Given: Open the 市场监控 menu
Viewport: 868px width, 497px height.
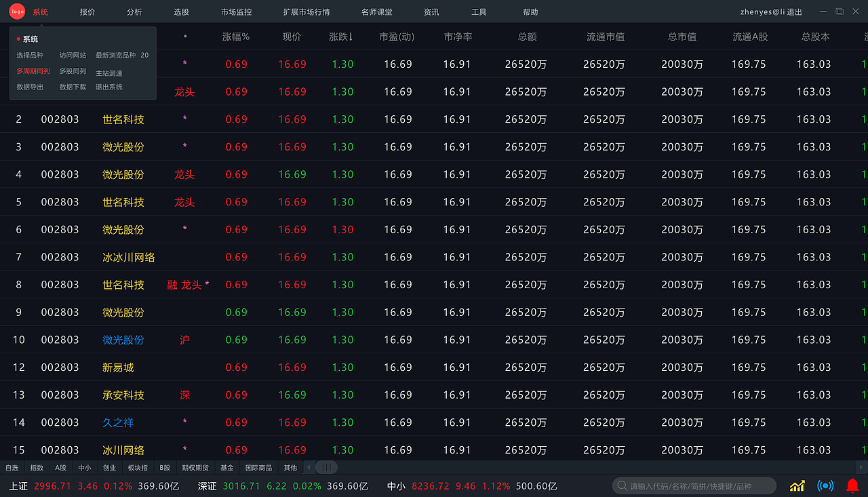Looking at the screenshot, I should click(236, 12).
